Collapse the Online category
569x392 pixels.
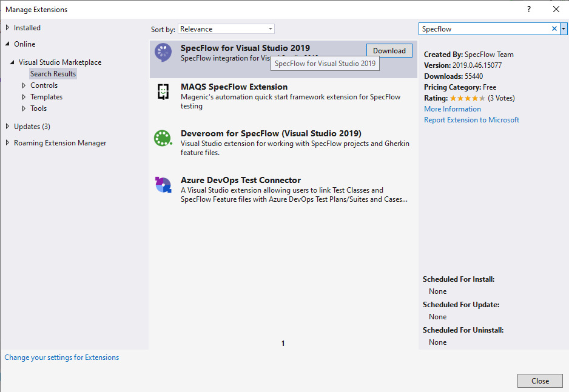(x=7, y=44)
